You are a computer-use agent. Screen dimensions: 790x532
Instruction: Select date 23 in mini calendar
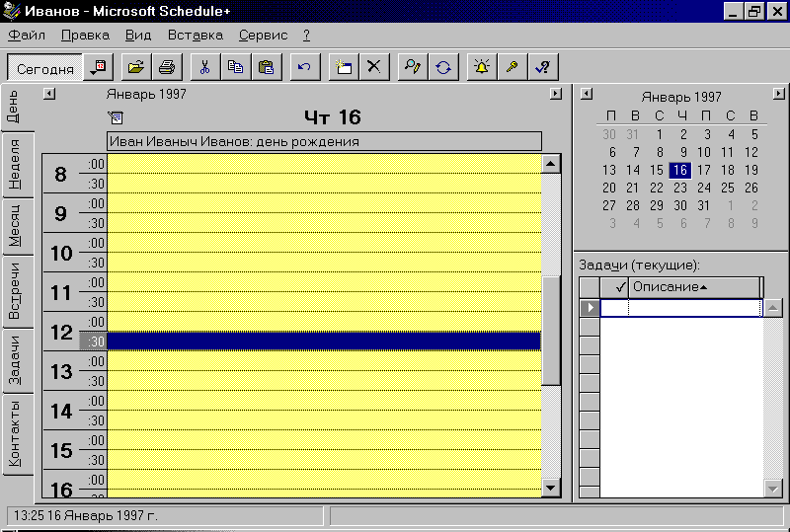(680, 188)
